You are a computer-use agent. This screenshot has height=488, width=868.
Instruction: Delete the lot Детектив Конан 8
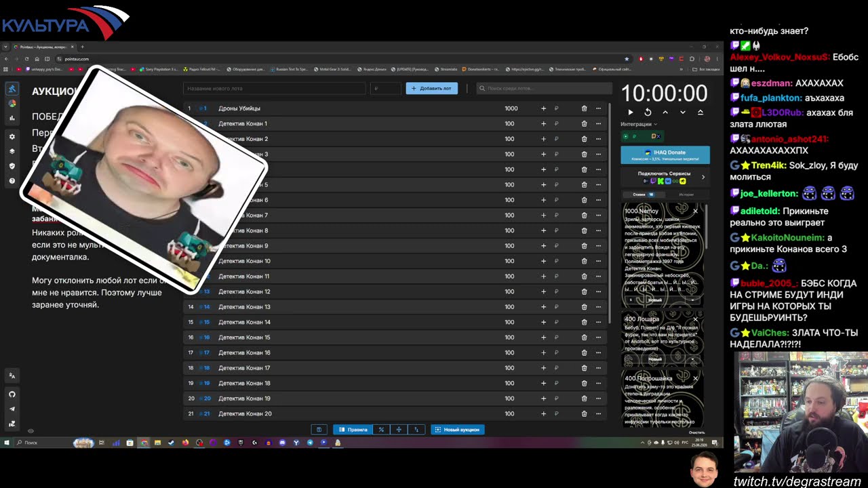584,230
